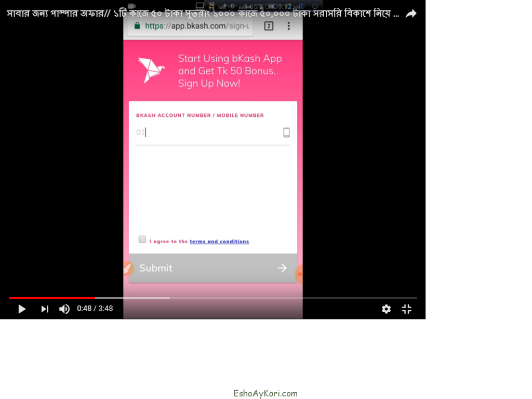Click the bKash mobile number input field
Image resolution: width=532 pixels, height=399 pixels.
click(208, 133)
